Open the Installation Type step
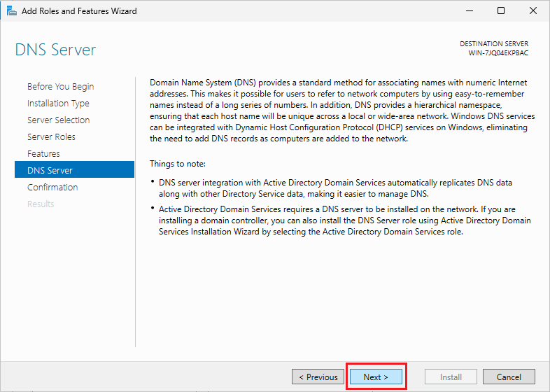This screenshot has width=550, height=392. point(58,104)
